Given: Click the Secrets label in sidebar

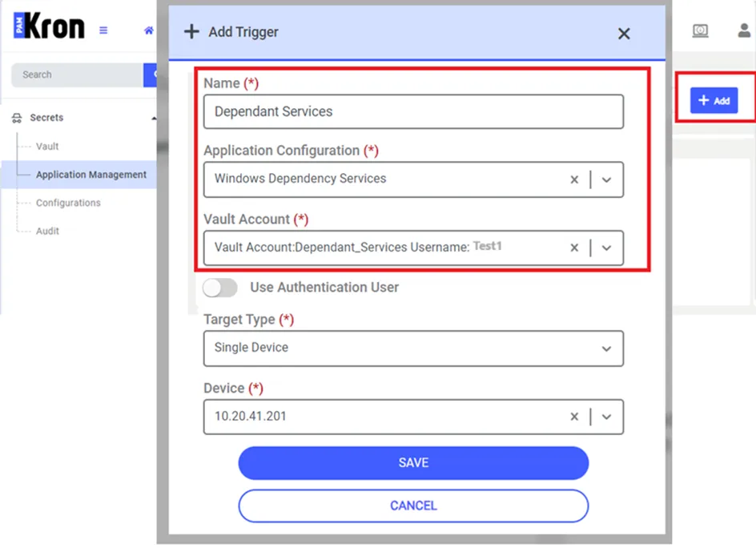Looking at the screenshot, I should pyautogui.click(x=46, y=118).
